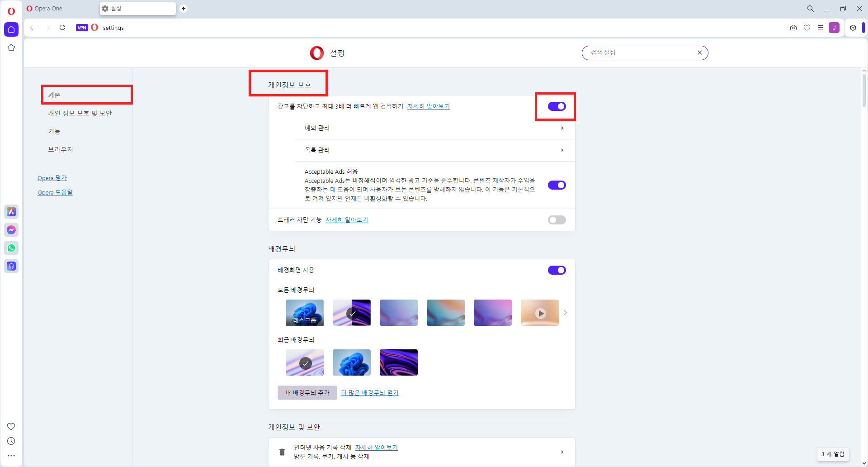
Task: Switch to 개인 정보 보호 및 보안 section
Action: coord(80,113)
